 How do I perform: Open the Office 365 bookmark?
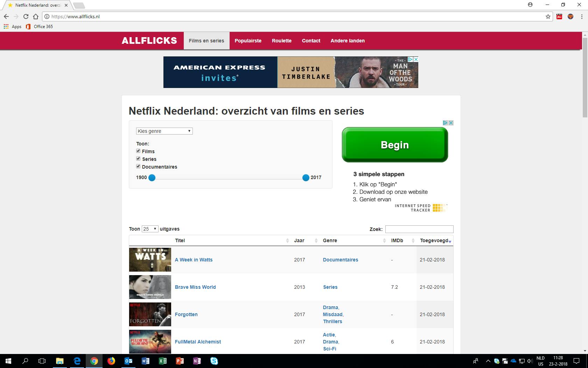pos(40,26)
